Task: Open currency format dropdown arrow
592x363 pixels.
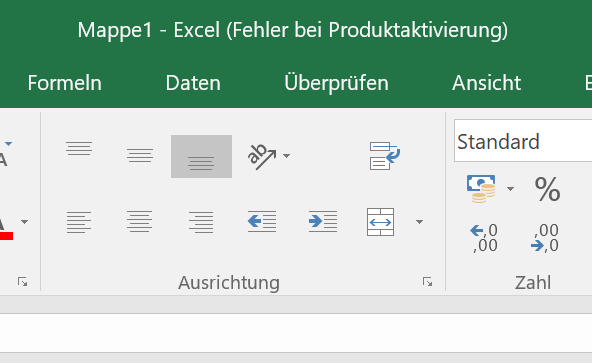Action: click(x=510, y=188)
